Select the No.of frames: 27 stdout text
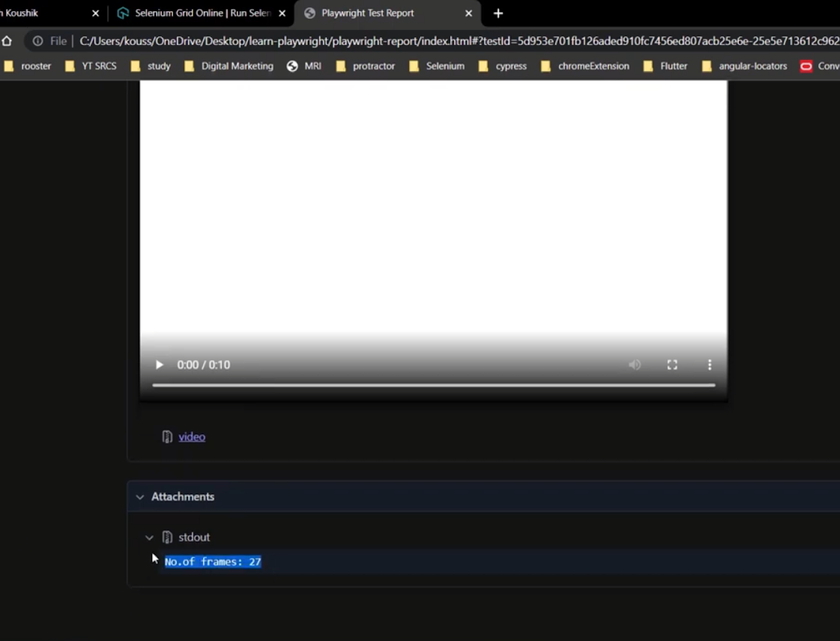This screenshot has height=641, width=840. point(213,562)
